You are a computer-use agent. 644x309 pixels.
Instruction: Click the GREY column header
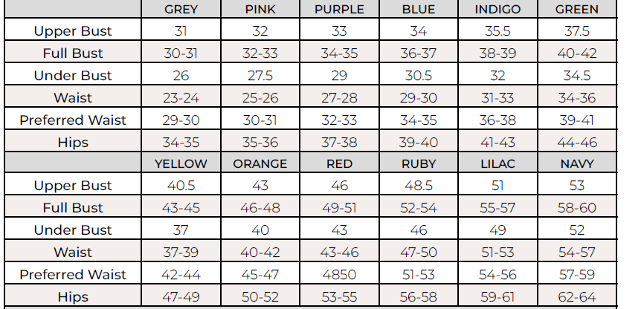point(181,10)
